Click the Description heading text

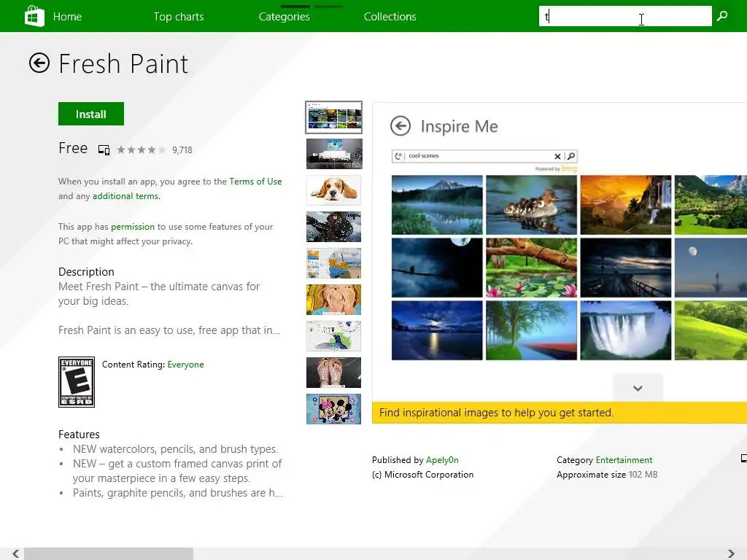coord(86,272)
